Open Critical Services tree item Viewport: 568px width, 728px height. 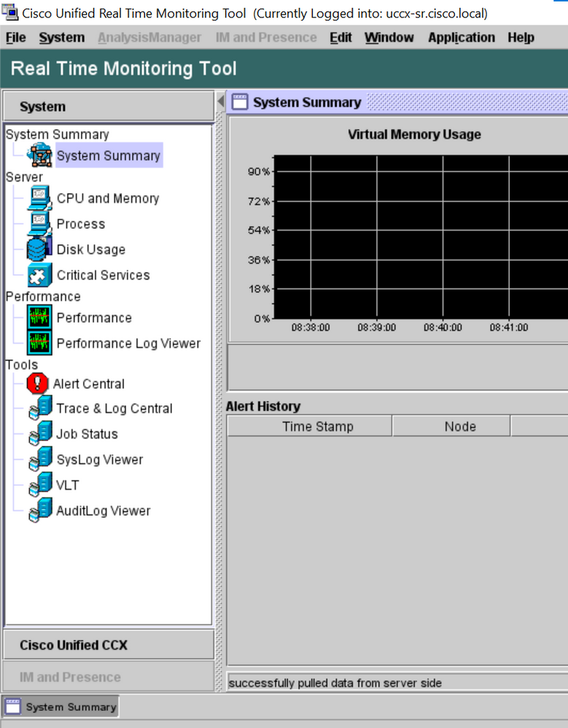(x=103, y=275)
